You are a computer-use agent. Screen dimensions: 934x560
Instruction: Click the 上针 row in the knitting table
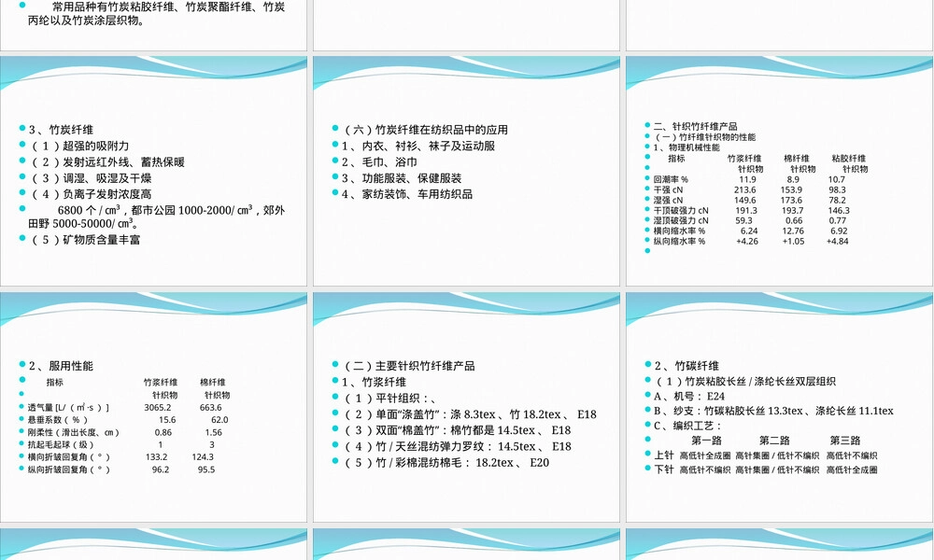click(766, 455)
